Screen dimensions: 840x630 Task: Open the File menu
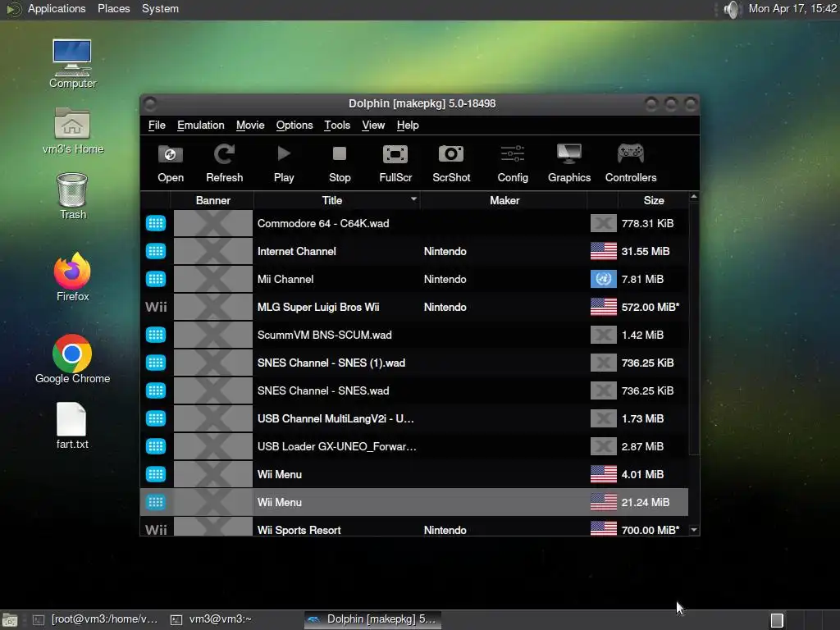[x=157, y=126]
